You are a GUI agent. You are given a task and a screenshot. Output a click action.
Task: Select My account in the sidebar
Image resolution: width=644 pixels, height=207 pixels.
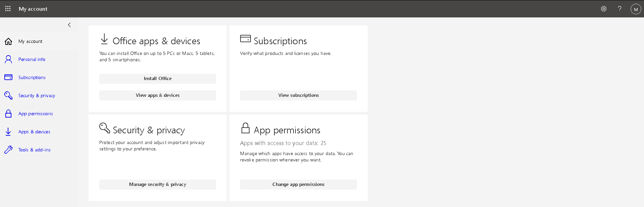tap(31, 42)
